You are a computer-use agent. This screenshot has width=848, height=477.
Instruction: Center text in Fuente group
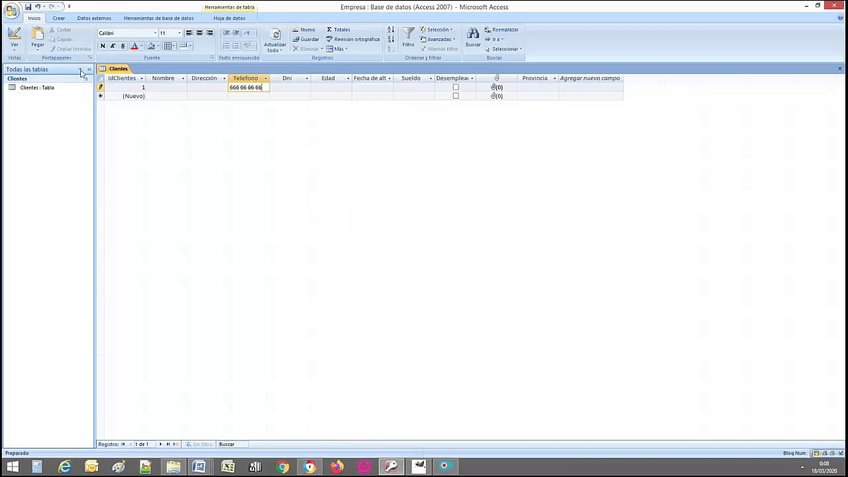click(200, 33)
